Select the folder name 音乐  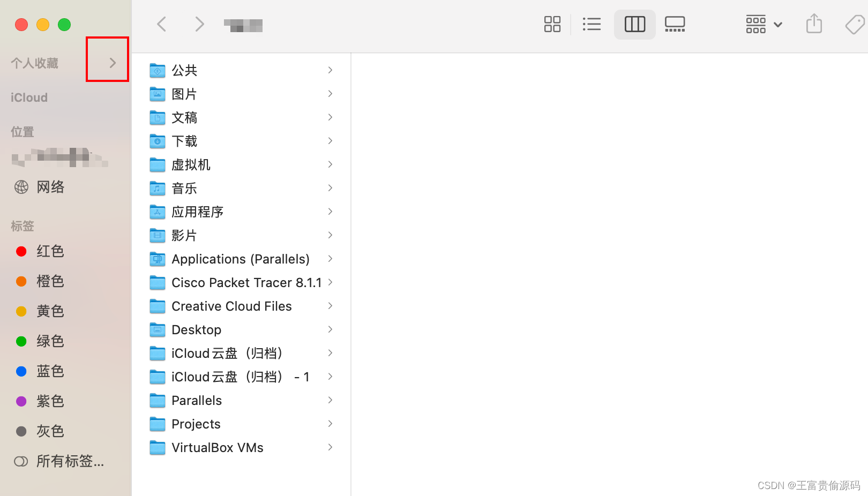click(184, 188)
